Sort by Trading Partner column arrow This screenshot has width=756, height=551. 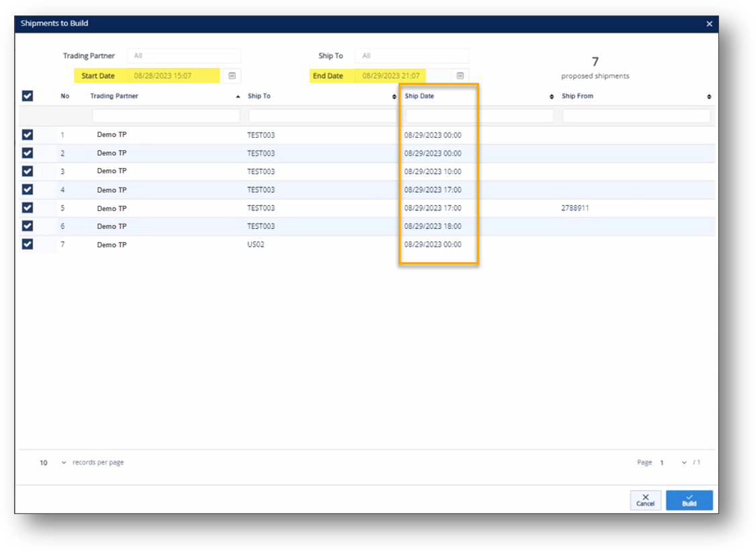(238, 97)
